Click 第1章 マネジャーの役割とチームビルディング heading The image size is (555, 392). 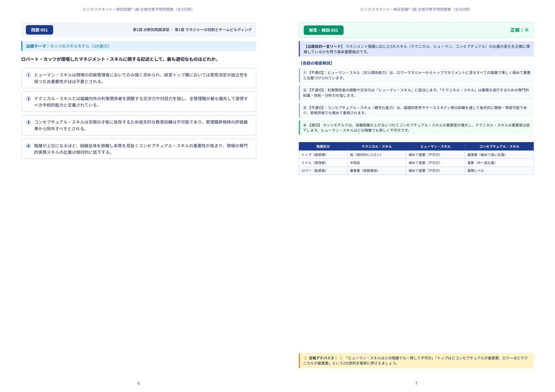[x=213, y=30]
